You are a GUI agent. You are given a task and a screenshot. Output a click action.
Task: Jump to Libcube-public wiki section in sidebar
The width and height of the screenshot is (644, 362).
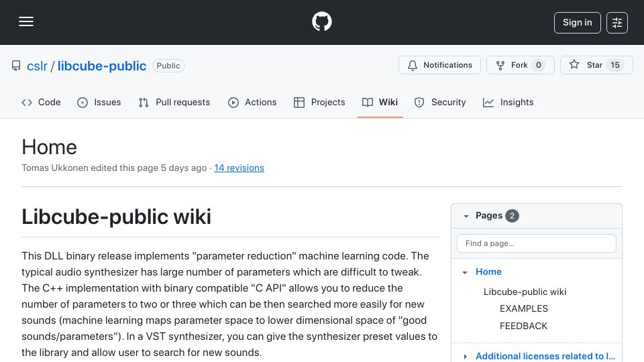pos(525,292)
